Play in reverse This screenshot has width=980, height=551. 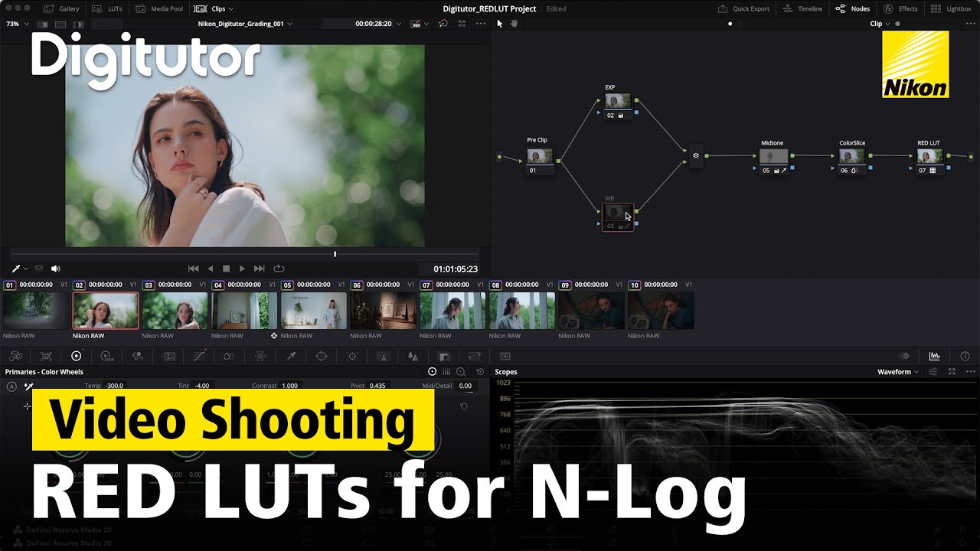[211, 269]
